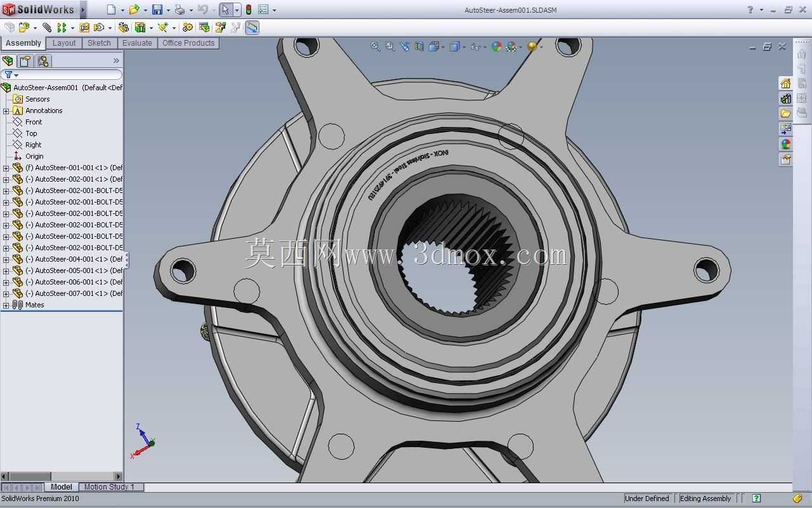Open Appearances color ball task pane tab
Viewport: 812px width, 508px height.
pos(785,144)
